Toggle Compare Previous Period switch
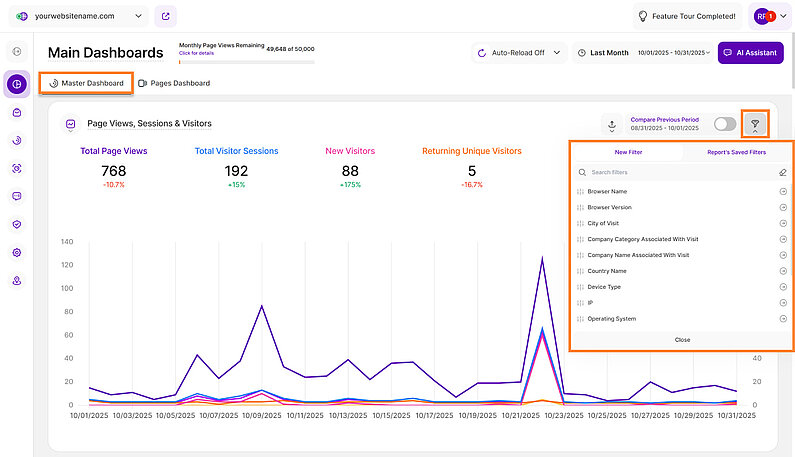The image size is (795, 457). click(725, 125)
